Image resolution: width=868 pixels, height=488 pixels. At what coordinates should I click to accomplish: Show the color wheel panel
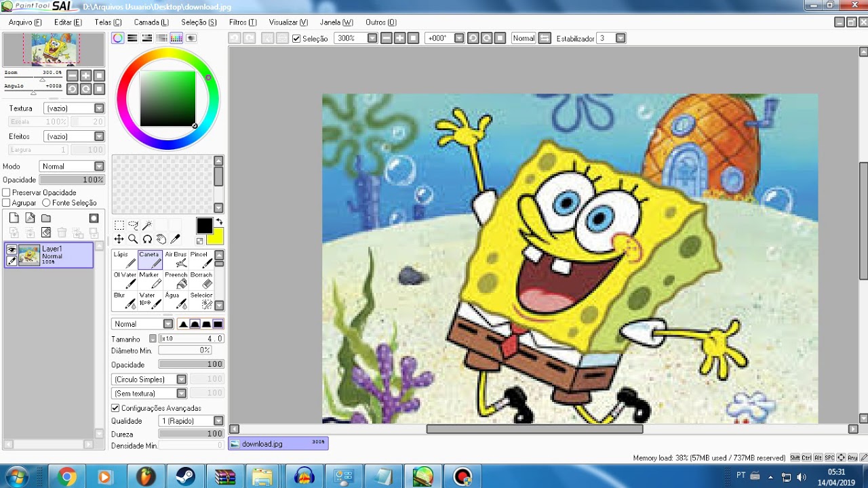point(118,38)
